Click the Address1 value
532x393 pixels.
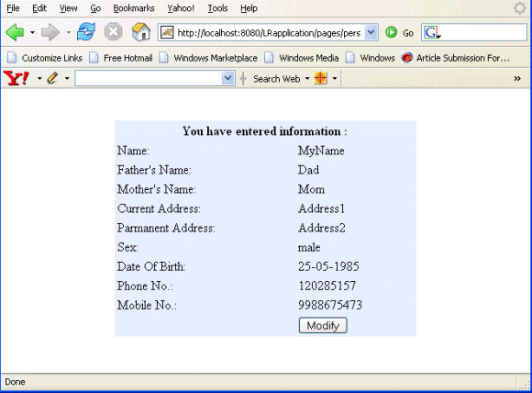point(321,208)
